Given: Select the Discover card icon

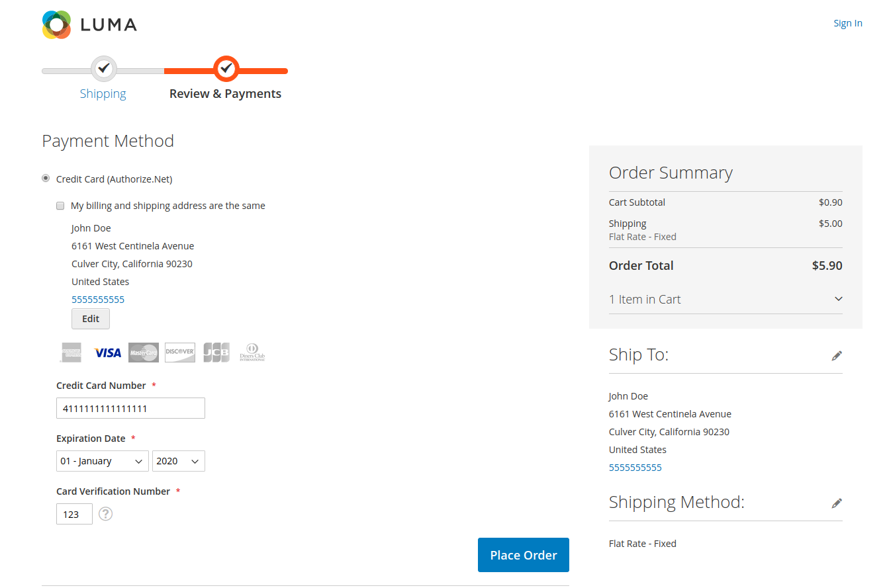Looking at the screenshot, I should pos(180,352).
